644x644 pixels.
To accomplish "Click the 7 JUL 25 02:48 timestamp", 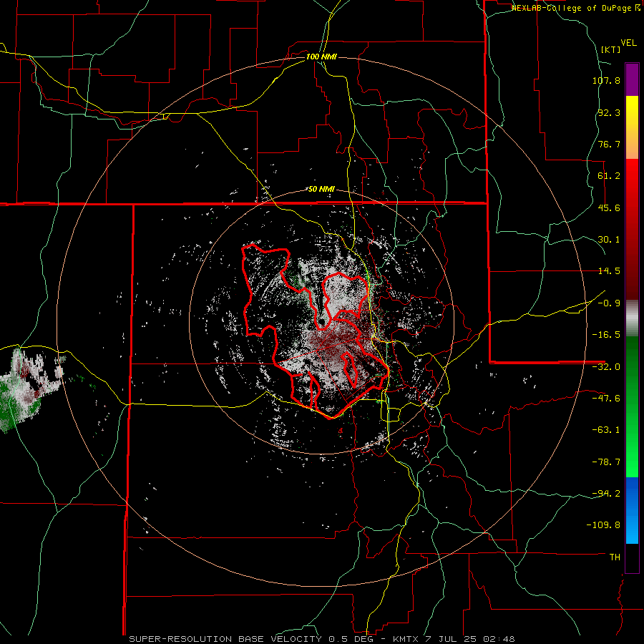I will [469, 639].
